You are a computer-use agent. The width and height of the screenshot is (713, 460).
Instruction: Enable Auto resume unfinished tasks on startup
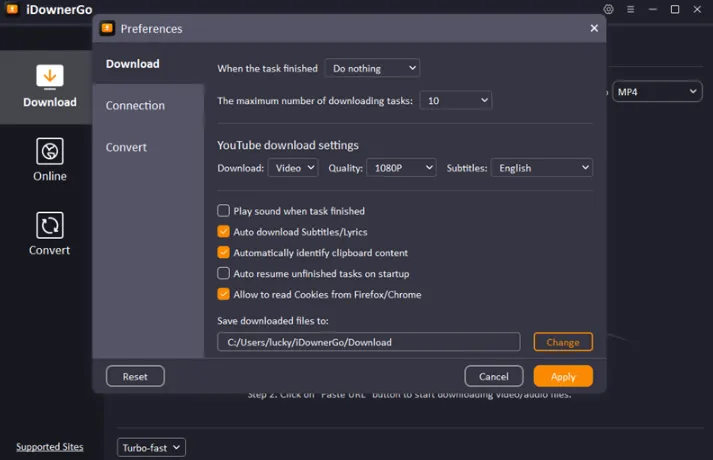point(223,273)
